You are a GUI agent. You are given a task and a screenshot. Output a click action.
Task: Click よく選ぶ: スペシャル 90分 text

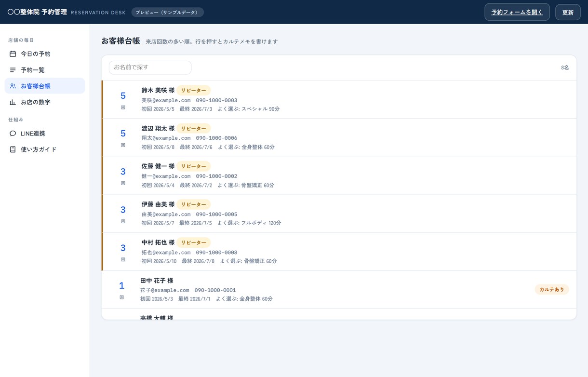pyautogui.click(x=249, y=109)
